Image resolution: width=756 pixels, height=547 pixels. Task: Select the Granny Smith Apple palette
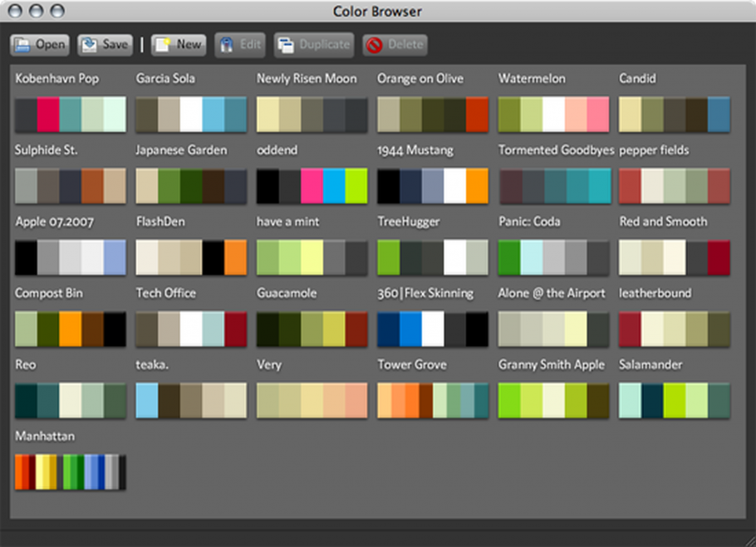[554, 401]
